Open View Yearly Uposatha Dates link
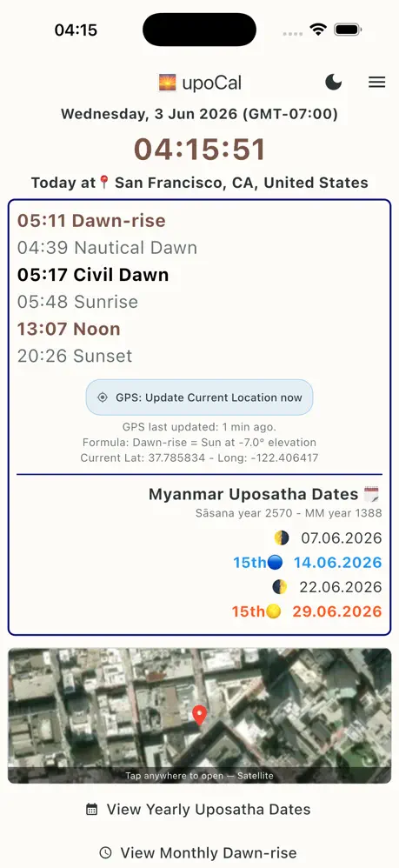The width and height of the screenshot is (399, 868). coord(198,810)
